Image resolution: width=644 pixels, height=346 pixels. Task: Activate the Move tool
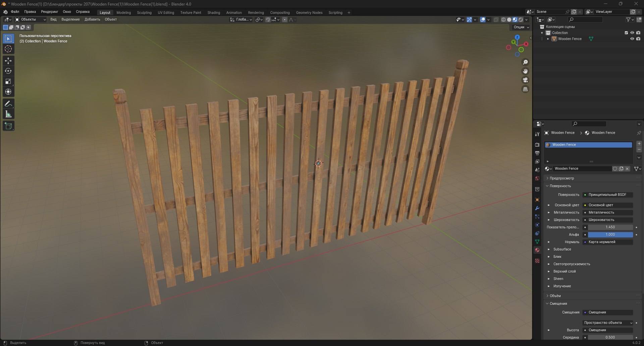click(x=8, y=61)
